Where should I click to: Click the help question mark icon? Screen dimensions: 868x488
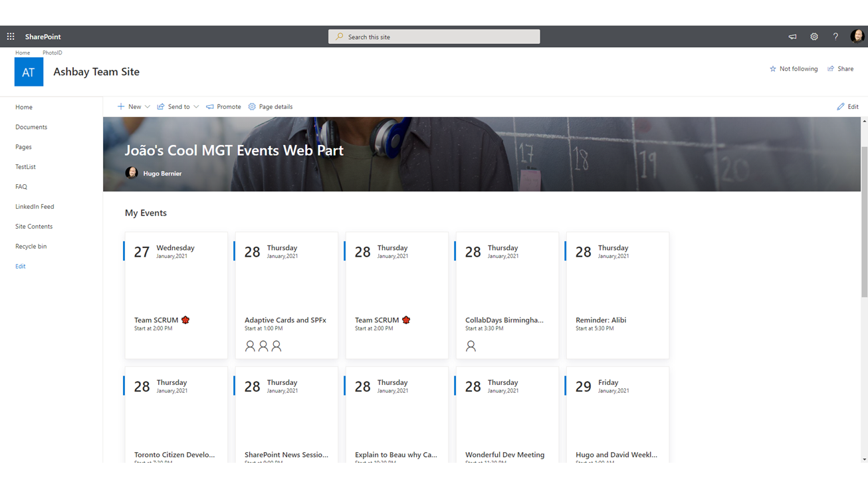pos(835,37)
